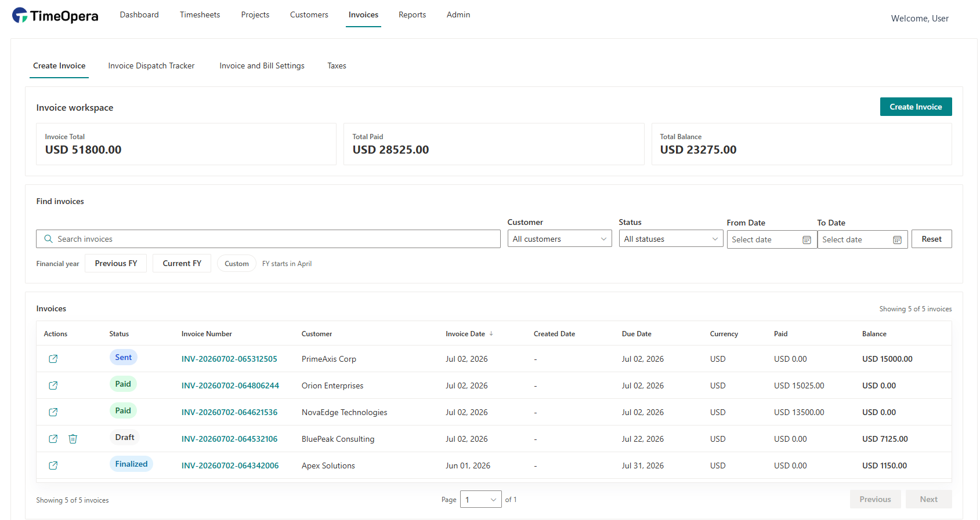Select the Invoices menu item
Viewport: 980px width, 520px height.
[x=363, y=14]
